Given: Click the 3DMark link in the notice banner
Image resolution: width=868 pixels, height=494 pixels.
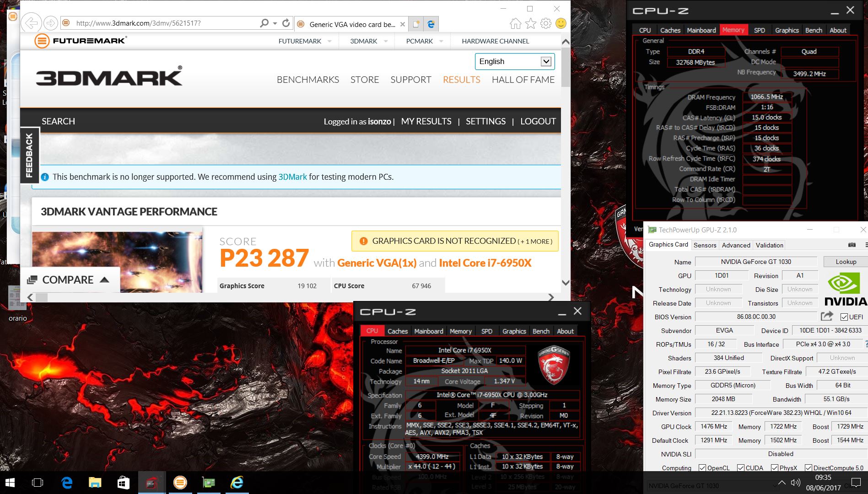Looking at the screenshot, I should coord(292,177).
